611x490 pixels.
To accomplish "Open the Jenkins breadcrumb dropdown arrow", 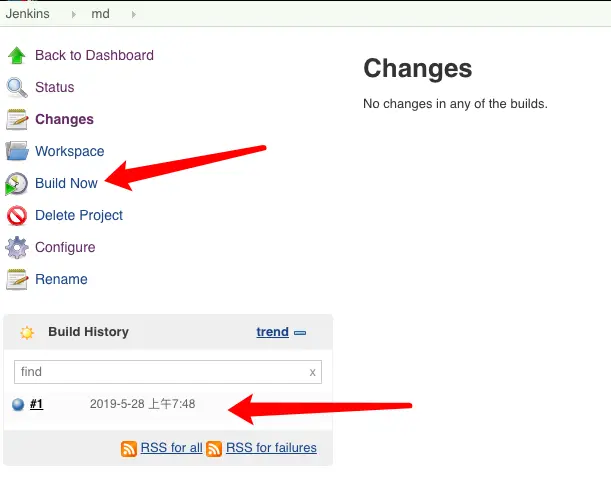I will (74, 14).
